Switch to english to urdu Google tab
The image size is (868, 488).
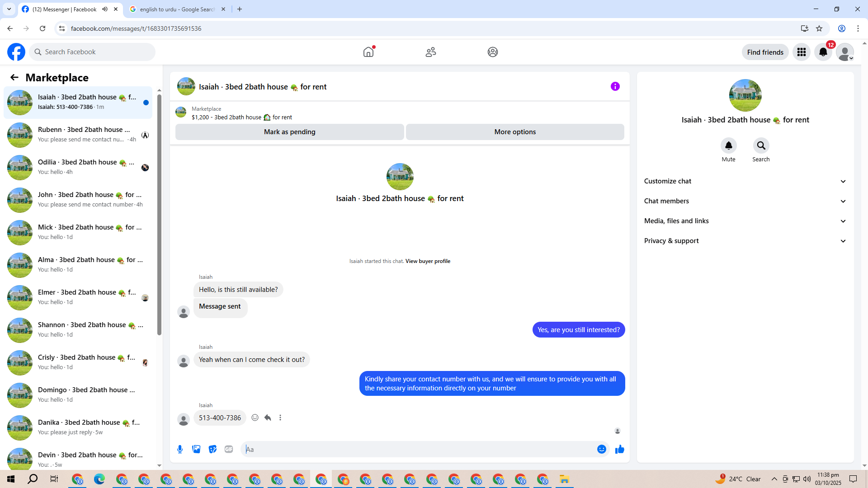(x=177, y=9)
